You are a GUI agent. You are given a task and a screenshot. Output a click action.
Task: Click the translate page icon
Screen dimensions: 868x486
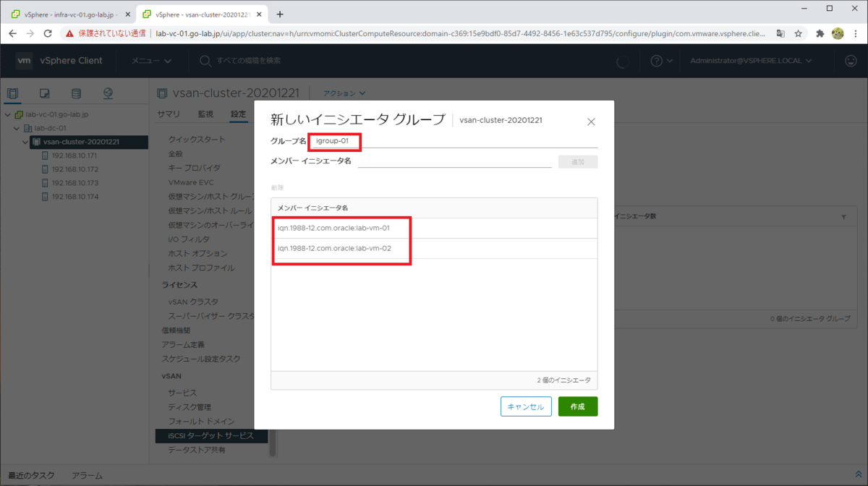(780, 33)
